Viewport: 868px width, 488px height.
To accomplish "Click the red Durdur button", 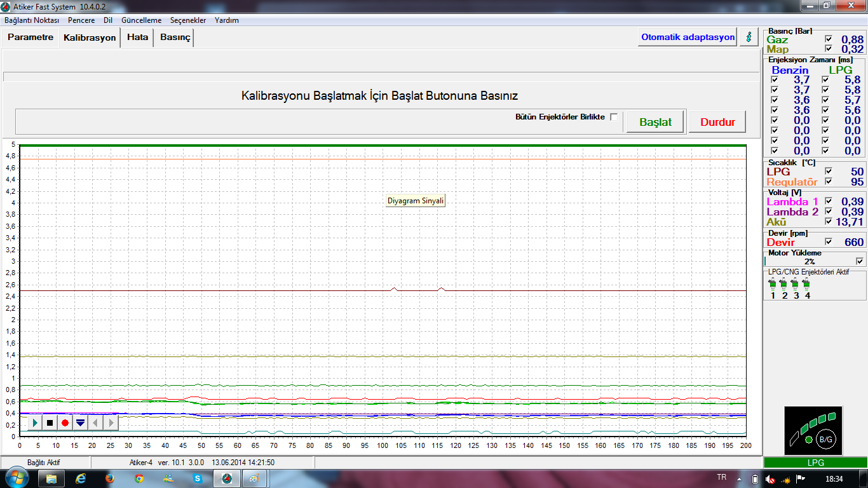I will 717,122.
